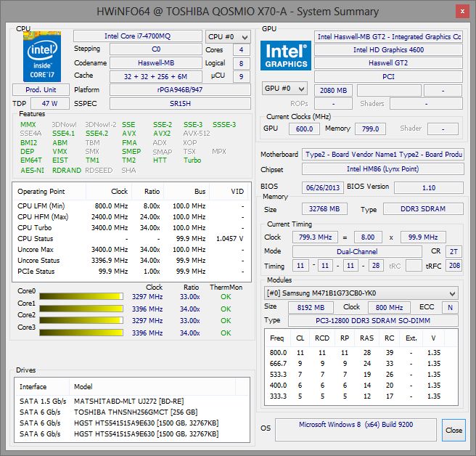Click the module Size field 8192 MB

(311, 307)
